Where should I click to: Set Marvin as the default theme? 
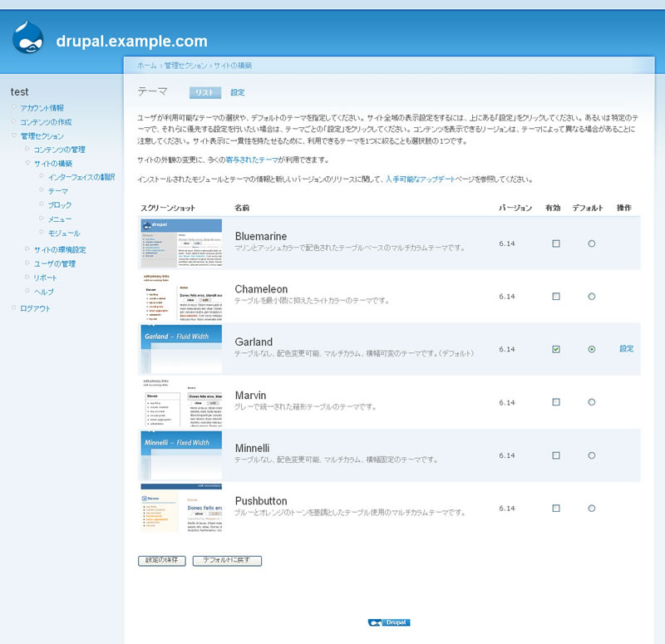(592, 402)
